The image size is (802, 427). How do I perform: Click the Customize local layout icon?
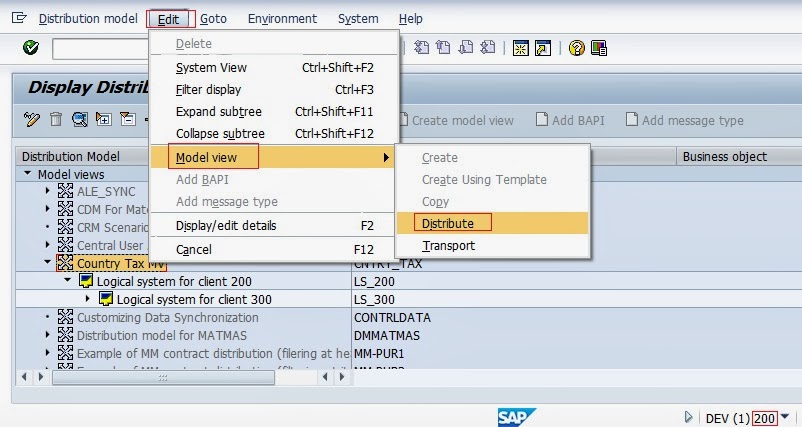pyautogui.click(x=599, y=48)
